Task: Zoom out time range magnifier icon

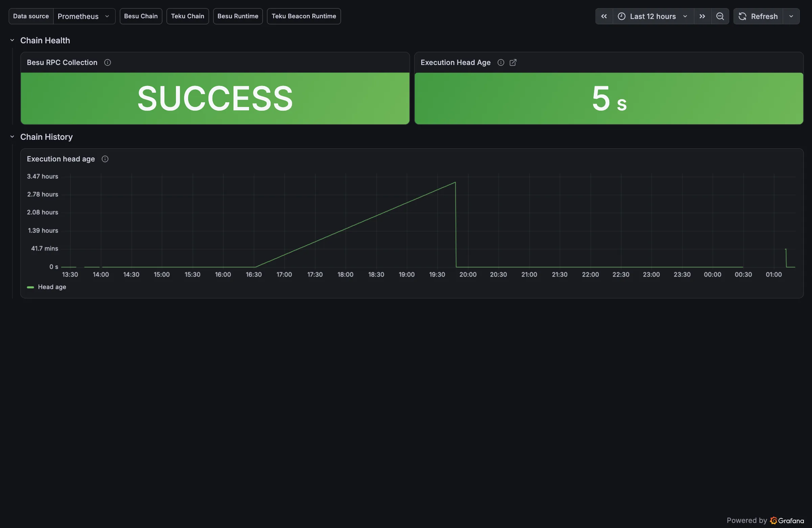Action: click(x=720, y=16)
